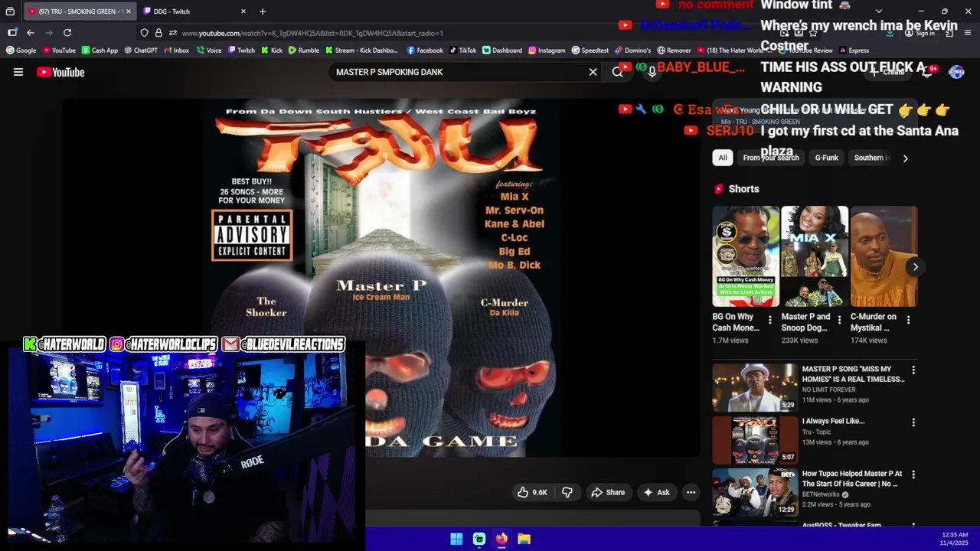Close the DDG - Twitch tab
The height and width of the screenshot is (551, 980).
(x=243, y=11)
